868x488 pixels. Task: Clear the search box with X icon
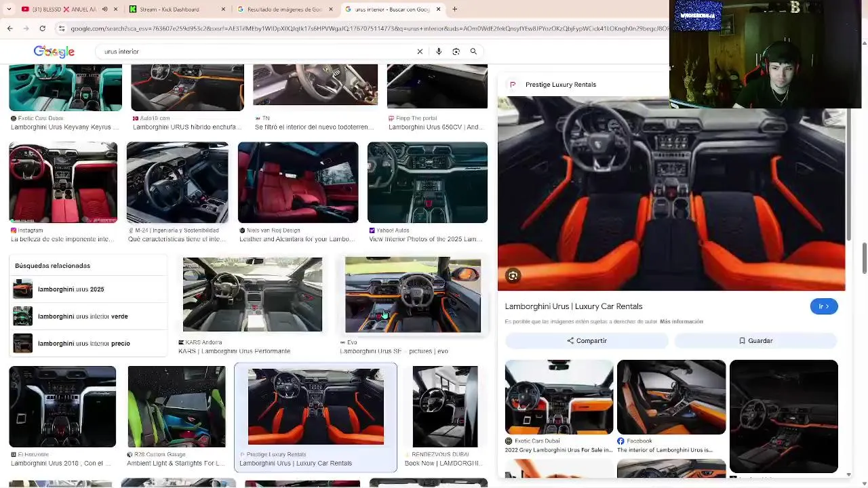(x=420, y=52)
